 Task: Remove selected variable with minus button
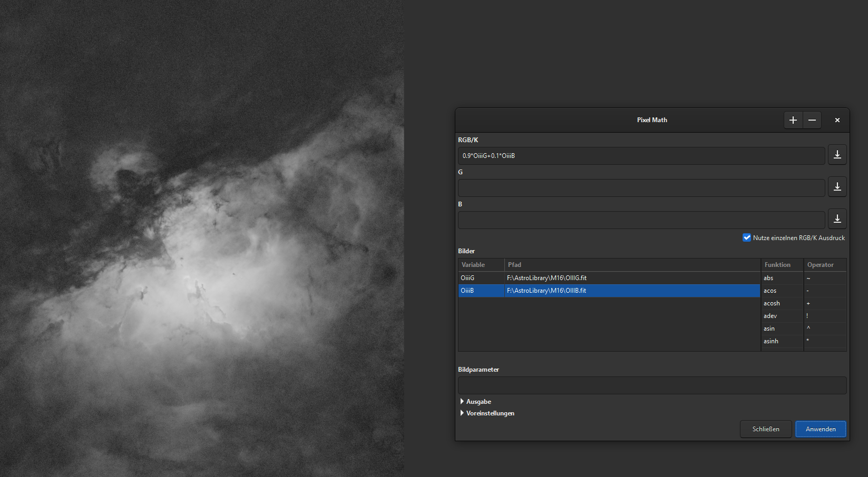(812, 120)
